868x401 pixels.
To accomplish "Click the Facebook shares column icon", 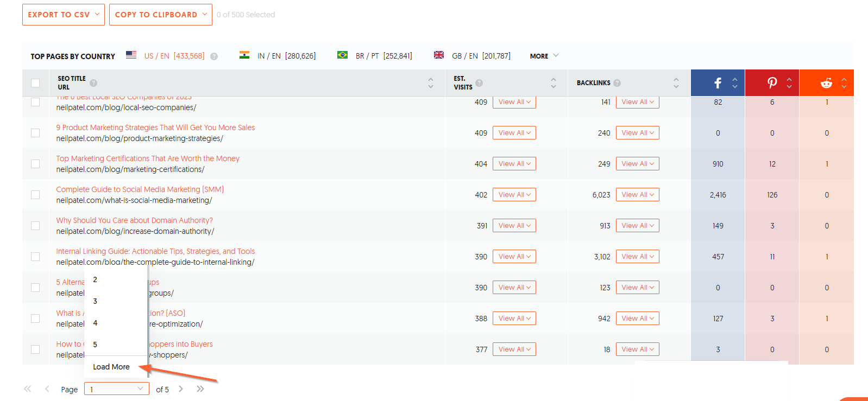I will pos(718,83).
